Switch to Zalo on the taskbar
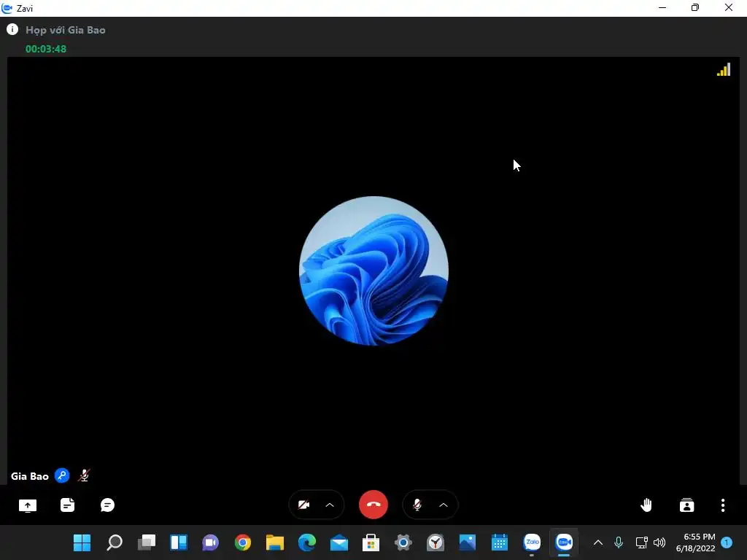The width and height of the screenshot is (747, 560). point(532,542)
